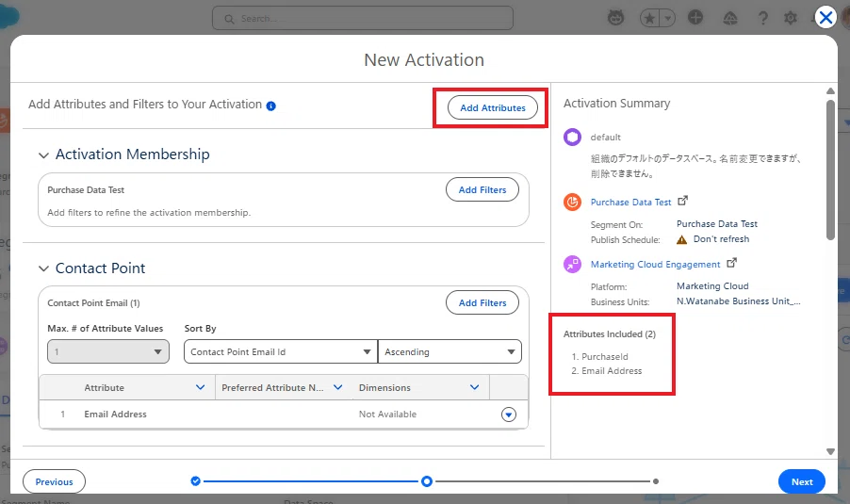Click the Don't refresh schedule value
850x504 pixels.
click(x=721, y=239)
